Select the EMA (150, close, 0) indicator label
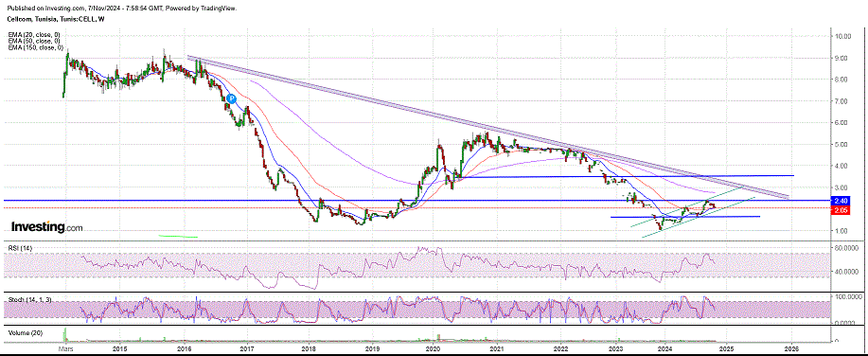This screenshot has height=356, width=868. (x=35, y=46)
